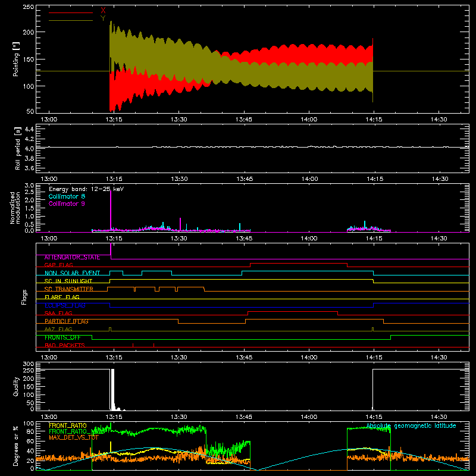The image size is (476, 476).
Task: Click the Normalized modulation axis title
Action: click(15, 208)
